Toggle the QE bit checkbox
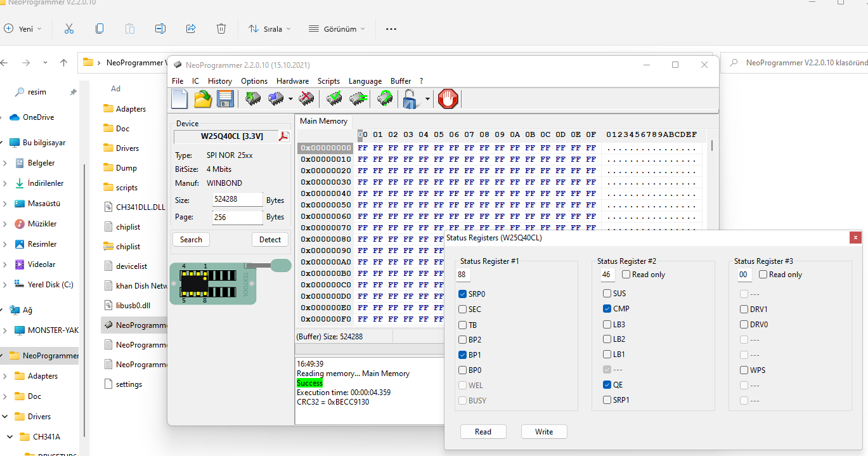 point(607,385)
